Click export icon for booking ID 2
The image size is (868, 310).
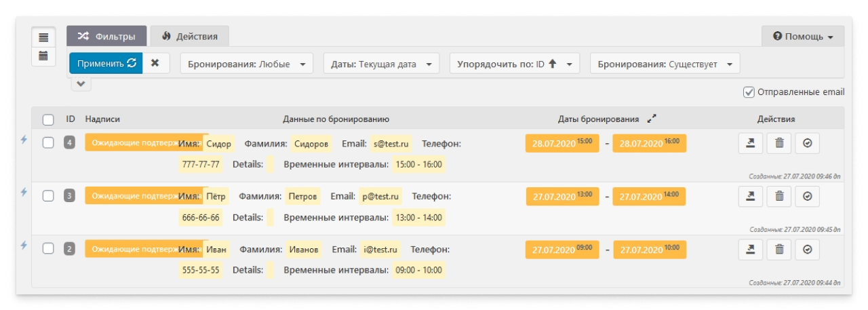coord(751,249)
